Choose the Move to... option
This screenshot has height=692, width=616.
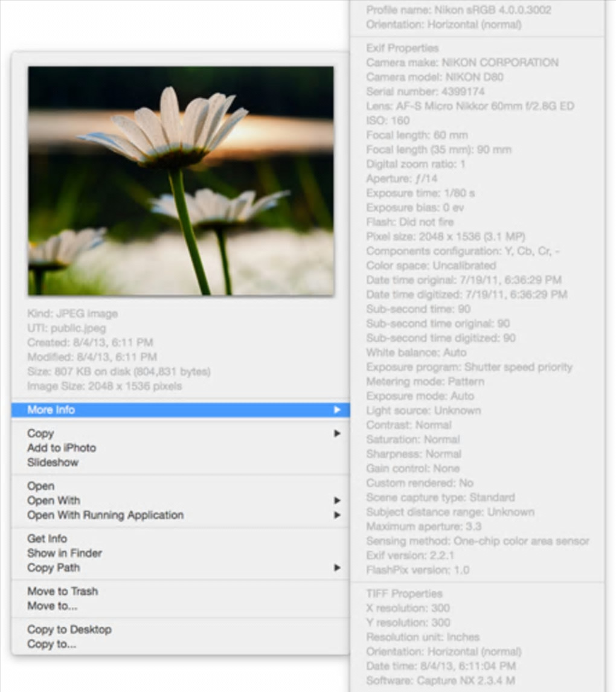52,606
